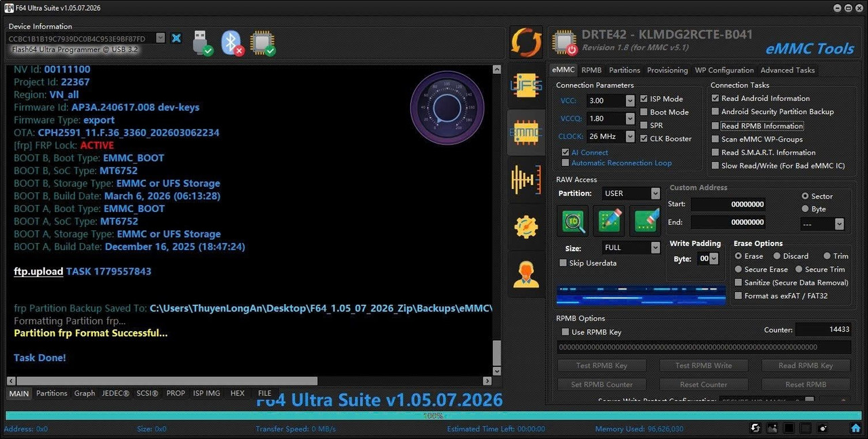Viewport: 868px width, 439px height.
Task: Open the WP Configuration tab
Action: (724, 70)
